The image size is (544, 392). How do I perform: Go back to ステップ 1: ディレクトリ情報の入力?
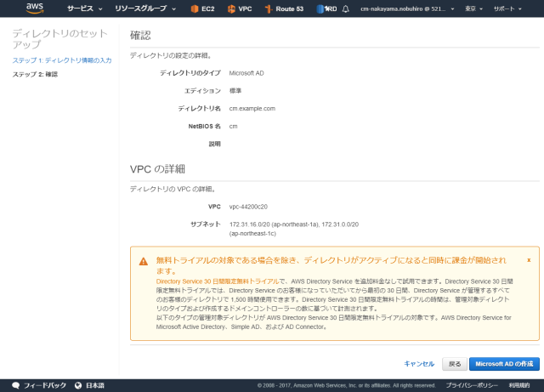pyautogui.click(x=62, y=60)
